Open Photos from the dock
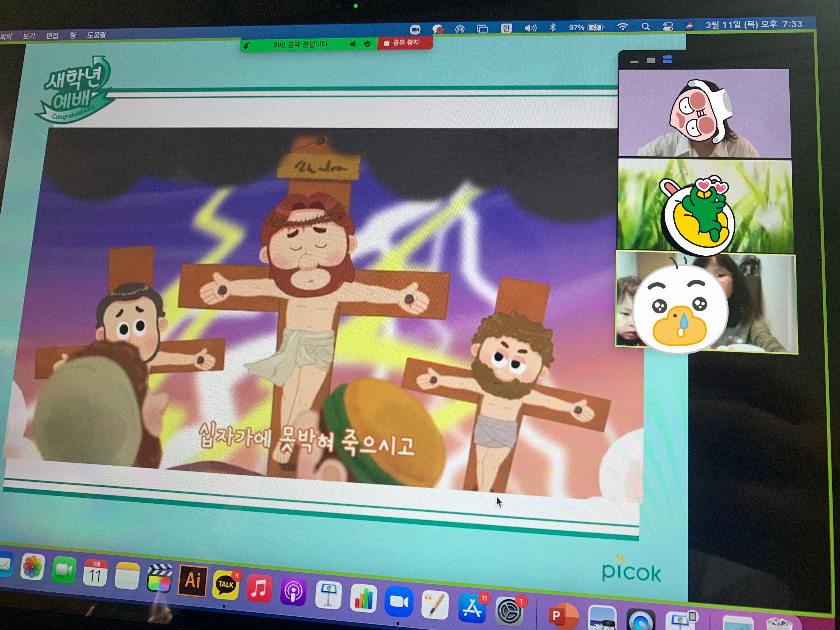Image resolution: width=840 pixels, height=630 pixels. click(x=32, y=567)
